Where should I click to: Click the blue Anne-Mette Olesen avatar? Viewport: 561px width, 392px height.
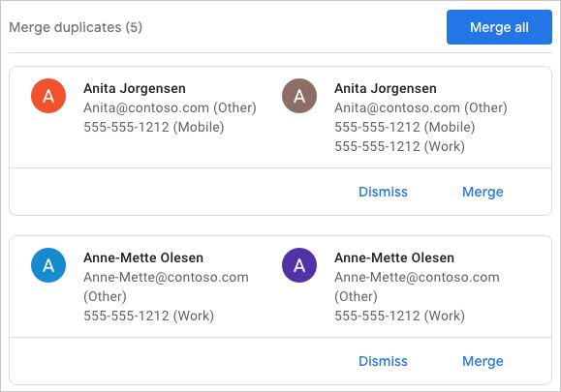48,265
